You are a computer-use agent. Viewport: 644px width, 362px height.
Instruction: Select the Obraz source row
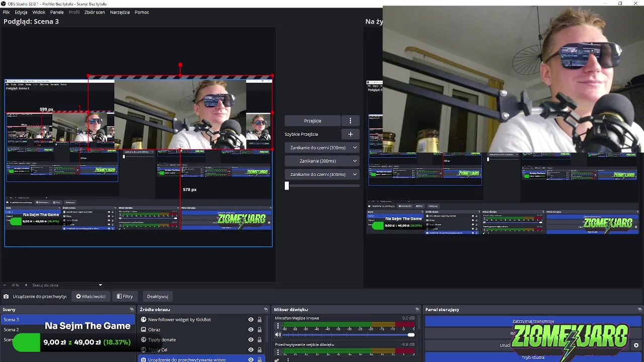pos(201,330)
